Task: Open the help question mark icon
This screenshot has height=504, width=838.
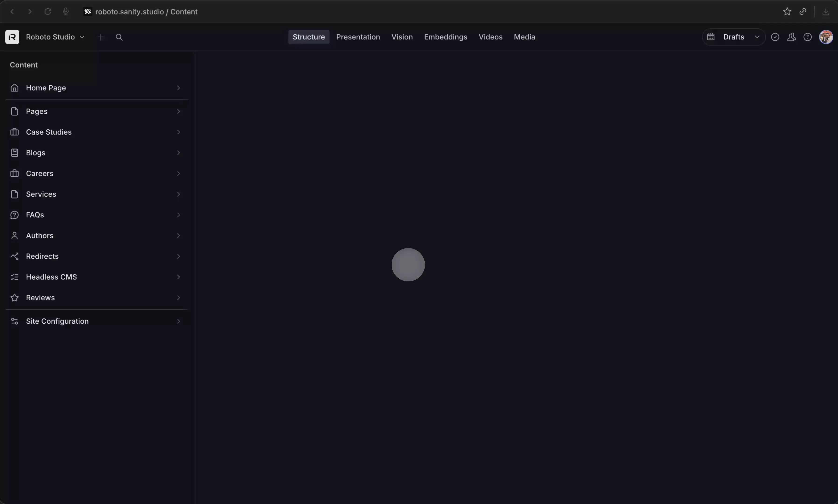Action: 807,37
